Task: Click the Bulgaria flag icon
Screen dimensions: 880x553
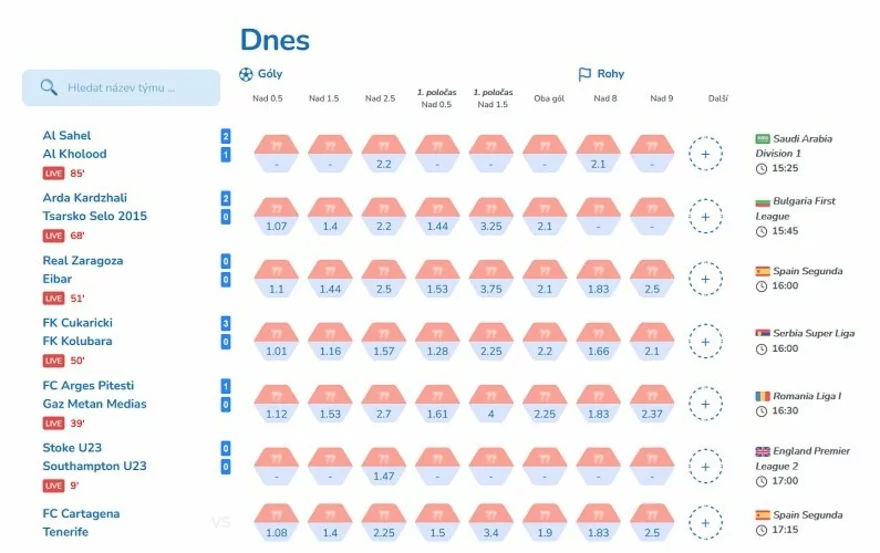Action: (x=763, y=202)
